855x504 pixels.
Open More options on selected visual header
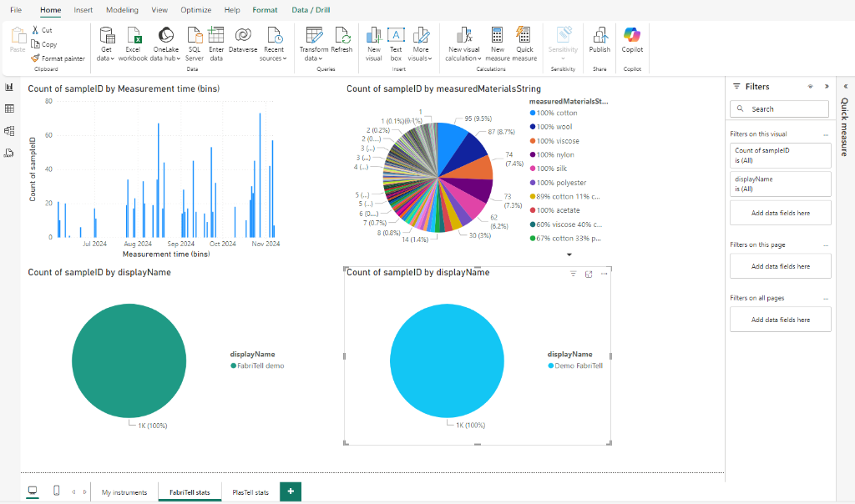[x=604, y=274]
